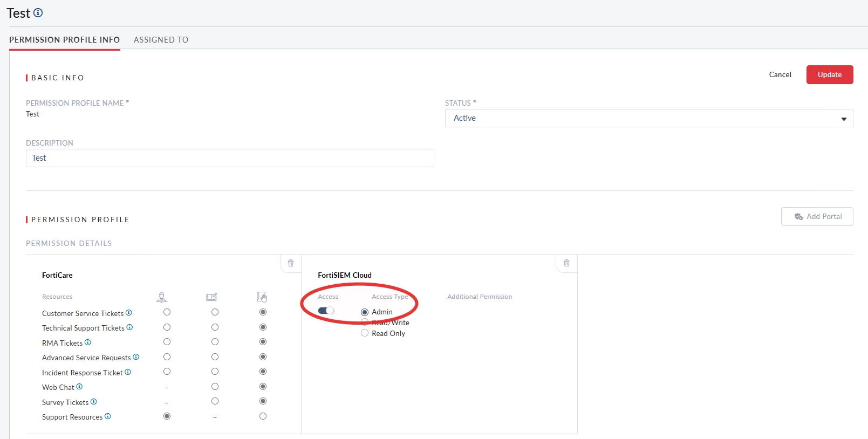The image size is (868, 439).
Task: Select the third-column radio for Support Resources
Action: click(263, 416)
